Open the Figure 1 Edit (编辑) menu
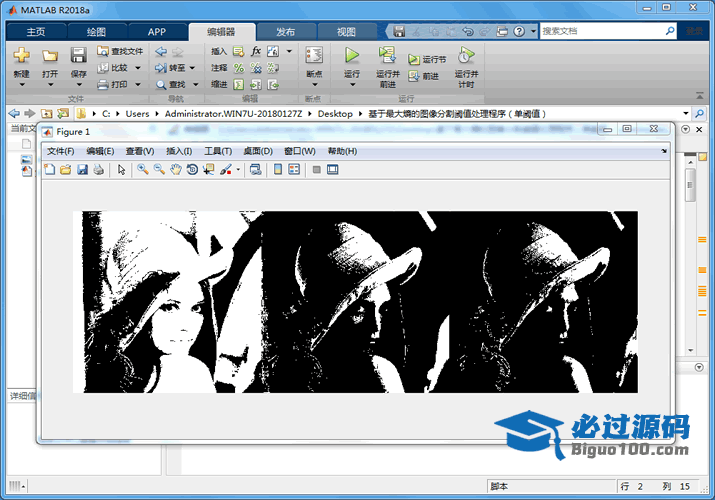 point(100,151)
